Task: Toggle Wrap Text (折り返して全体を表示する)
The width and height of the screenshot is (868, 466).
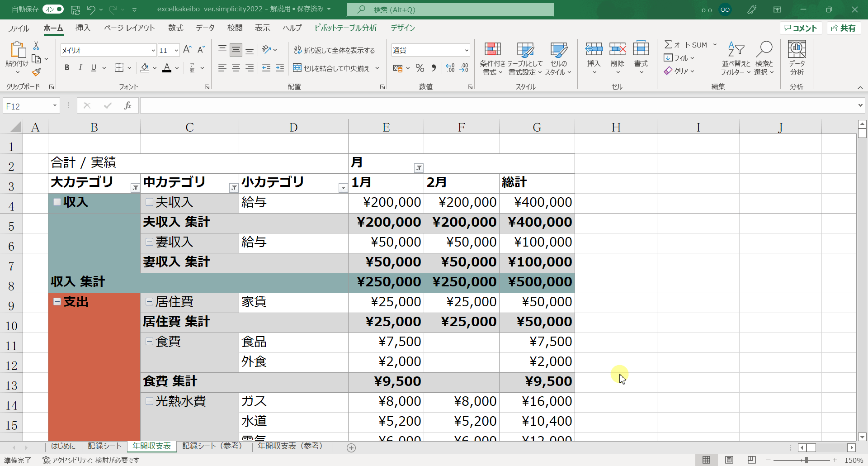Action: click(335, 50)
